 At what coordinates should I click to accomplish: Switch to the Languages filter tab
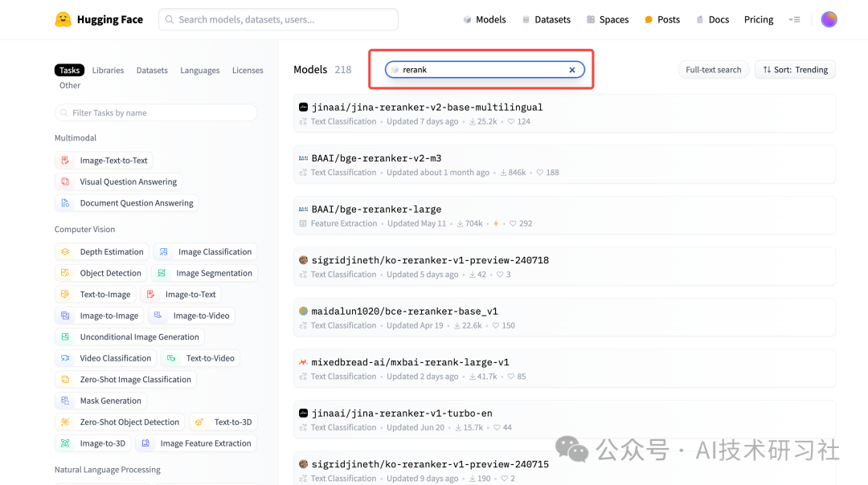[199, 71]
